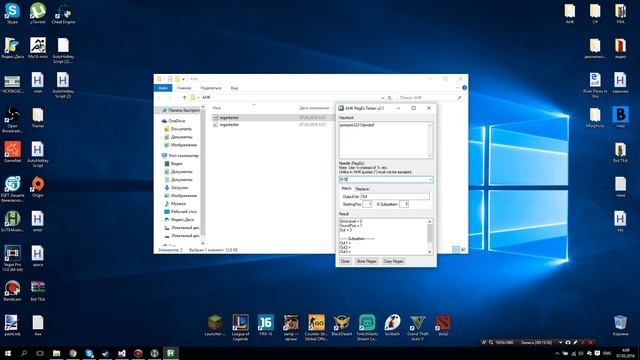Switch to the Match tab in RegEx Tester
The width and height of the screenshot is (640, 360).
346,189
